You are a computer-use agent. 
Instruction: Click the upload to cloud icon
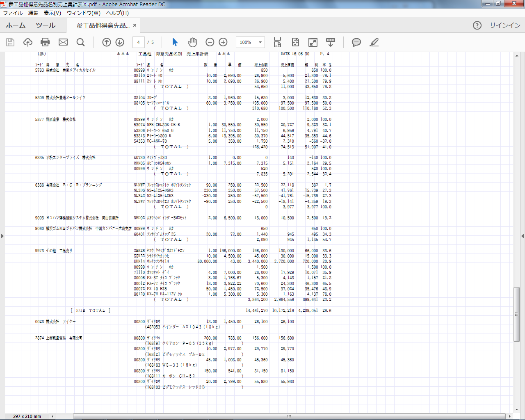click(28, 42)
